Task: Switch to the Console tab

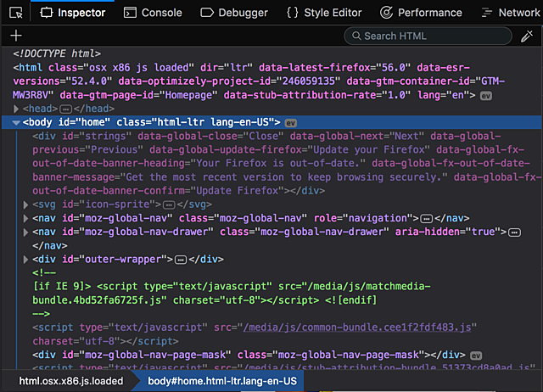Action: tap(153, 13)
